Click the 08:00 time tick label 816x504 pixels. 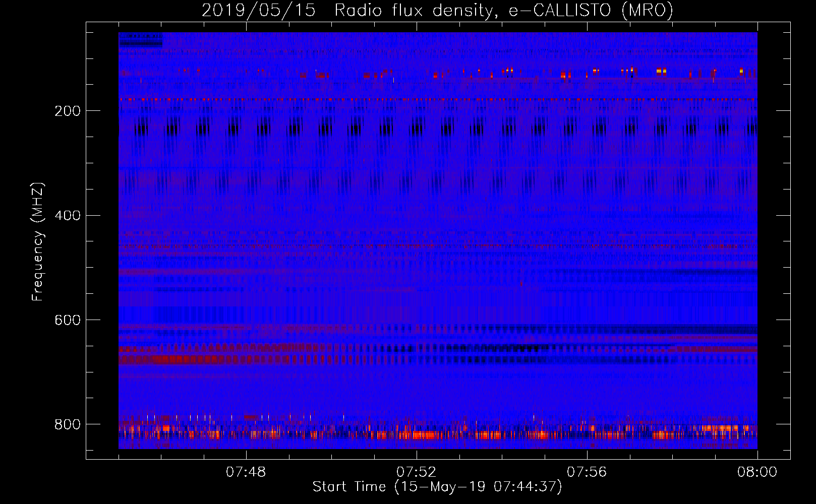point(757,472)
